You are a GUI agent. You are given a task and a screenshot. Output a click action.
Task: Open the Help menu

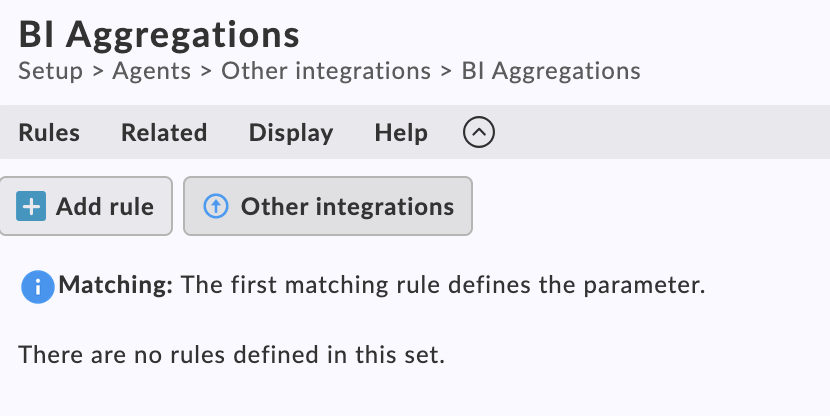(x=401, y=133)
